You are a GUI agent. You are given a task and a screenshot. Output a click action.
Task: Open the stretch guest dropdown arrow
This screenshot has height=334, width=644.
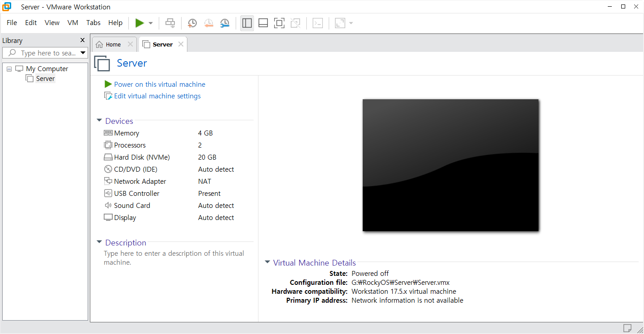[351, 23]
